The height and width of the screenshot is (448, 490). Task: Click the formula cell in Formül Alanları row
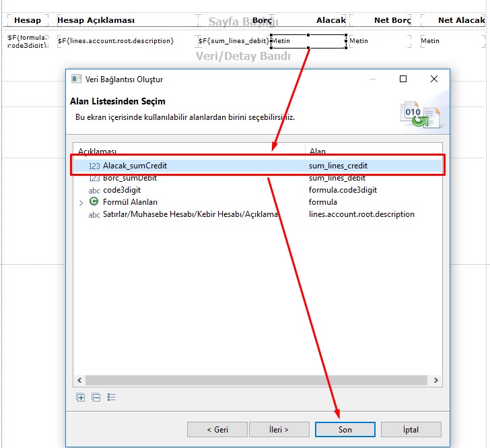323,202
